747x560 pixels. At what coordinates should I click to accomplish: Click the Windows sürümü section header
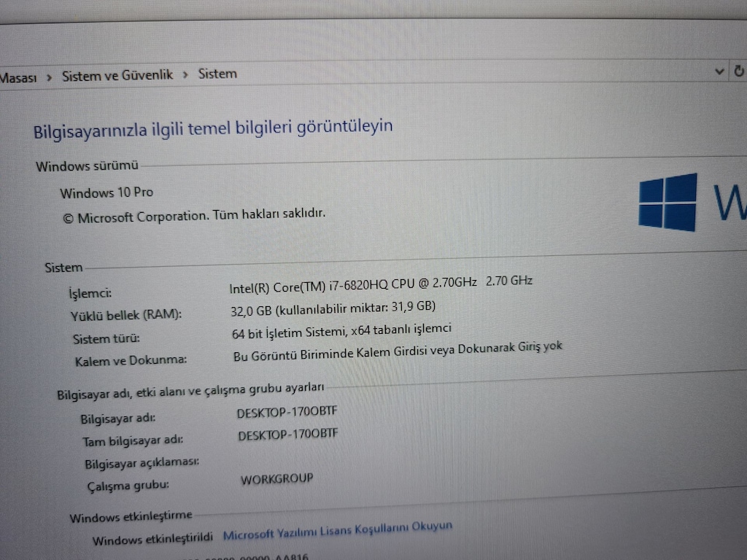(88, 166)
